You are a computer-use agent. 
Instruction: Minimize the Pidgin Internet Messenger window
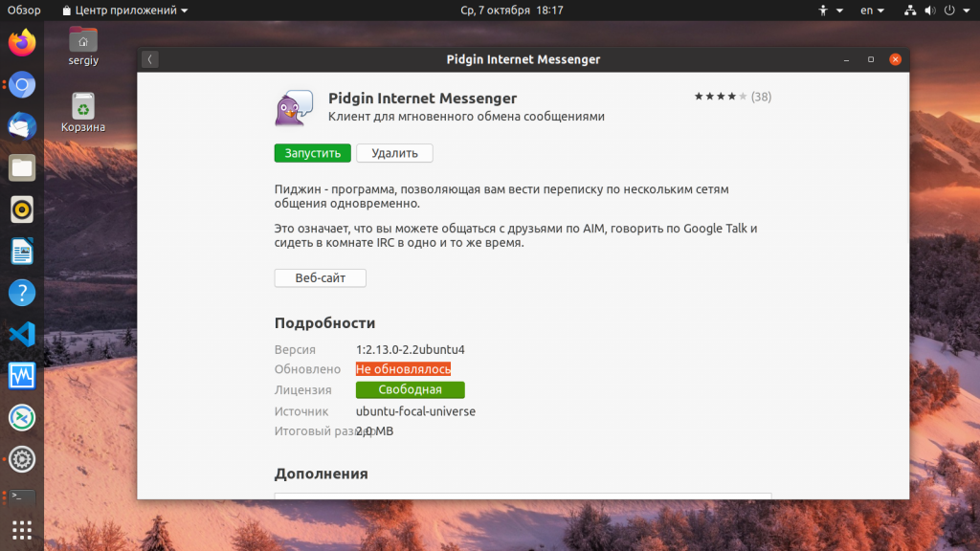pos(846,59)
